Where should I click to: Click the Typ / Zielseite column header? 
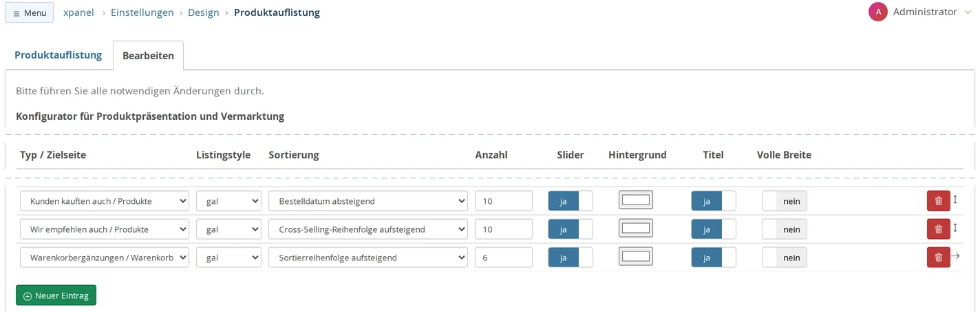pos(53,155)
